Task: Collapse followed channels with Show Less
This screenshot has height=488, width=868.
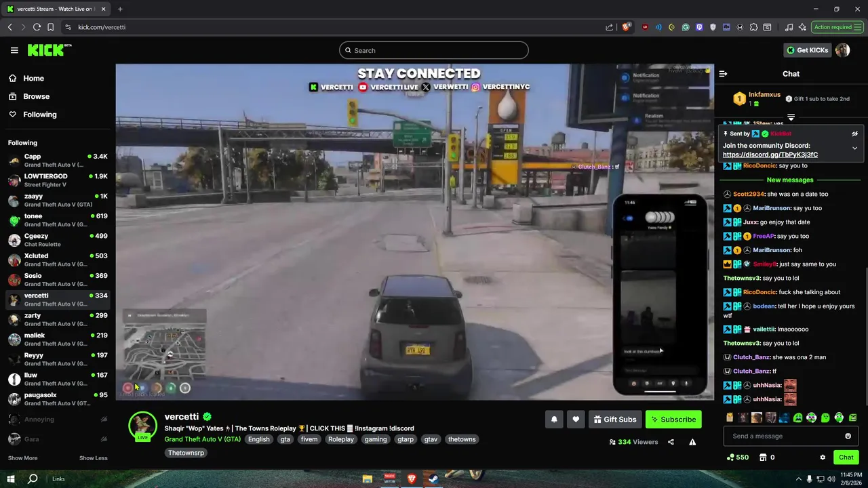Action: coord(93,458)
